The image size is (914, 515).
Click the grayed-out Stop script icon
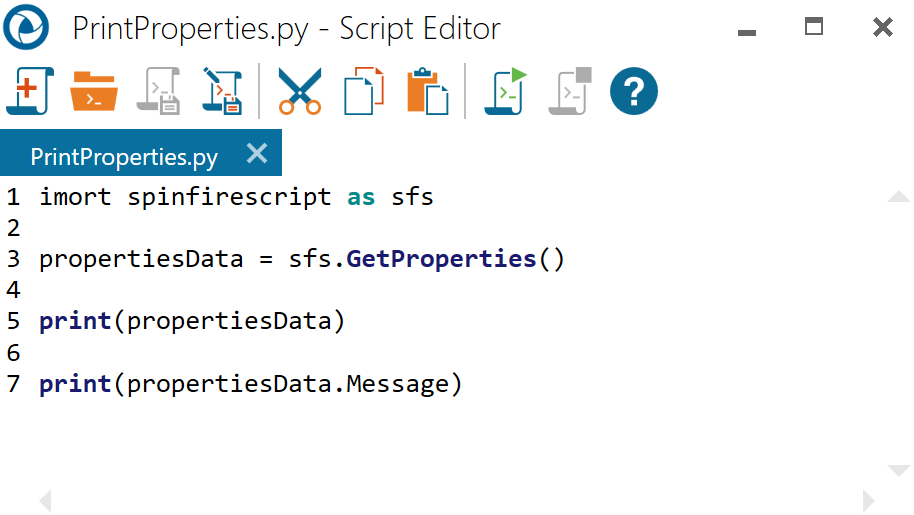(570, 93)
